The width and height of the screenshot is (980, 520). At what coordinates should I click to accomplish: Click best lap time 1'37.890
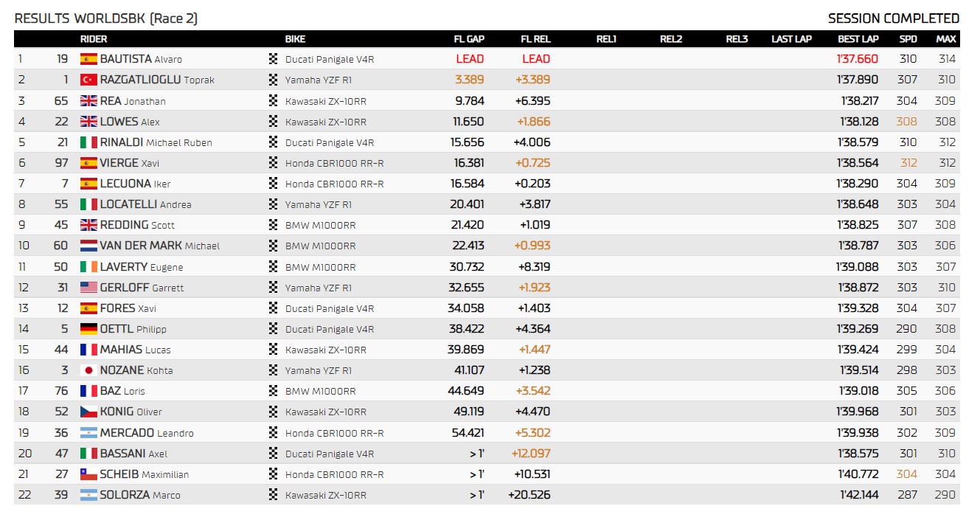pos(858,80)
